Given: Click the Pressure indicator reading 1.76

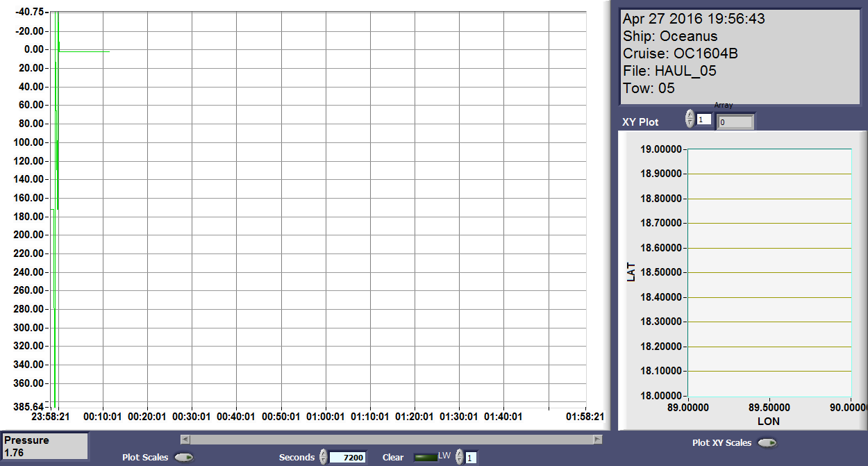Looking at the screenshot, I should coord(46,447).
